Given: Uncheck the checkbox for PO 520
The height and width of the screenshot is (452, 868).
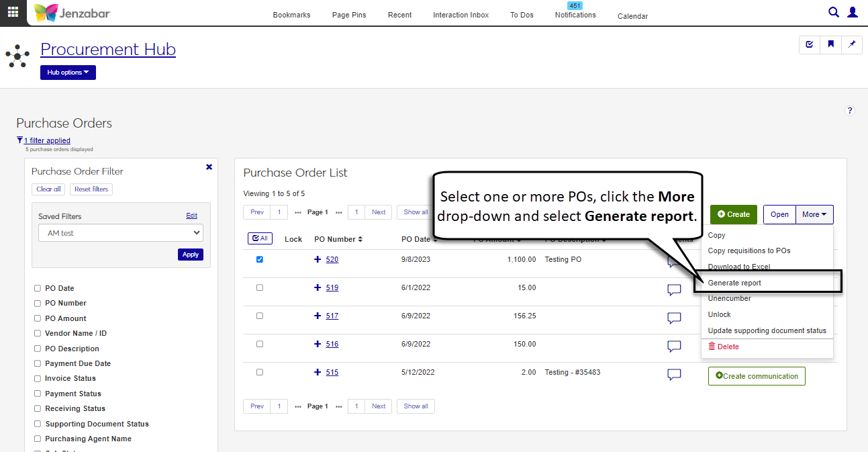Looking at the screenshot, I should [260, 259].
